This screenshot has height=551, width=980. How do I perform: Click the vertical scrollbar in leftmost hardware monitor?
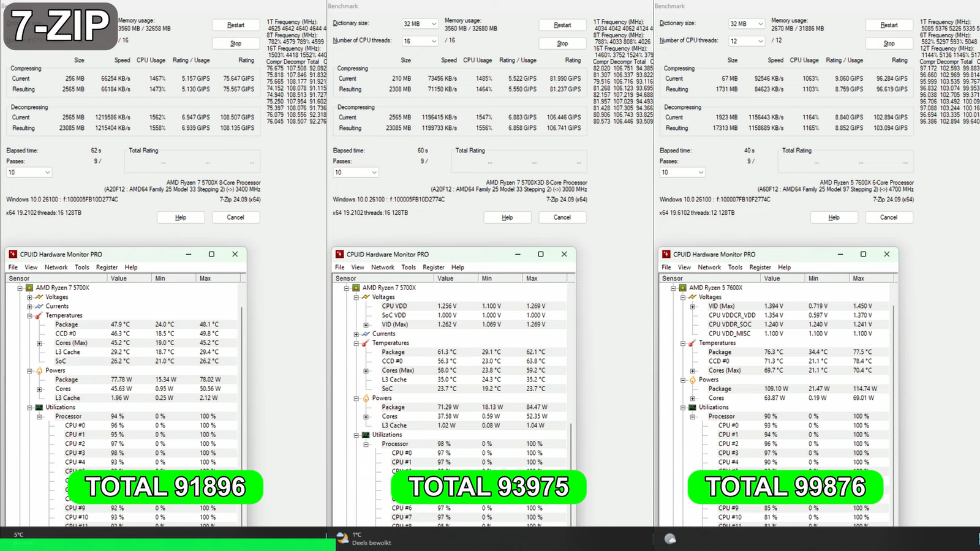click(x=243, y=398)
